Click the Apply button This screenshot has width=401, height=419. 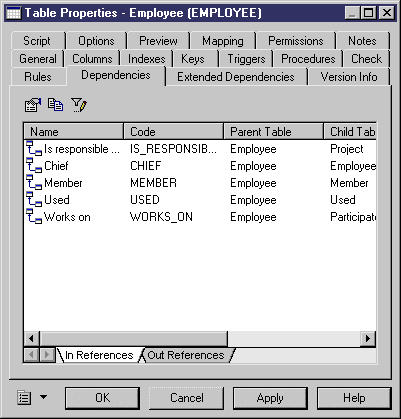[x=270, y=398]
